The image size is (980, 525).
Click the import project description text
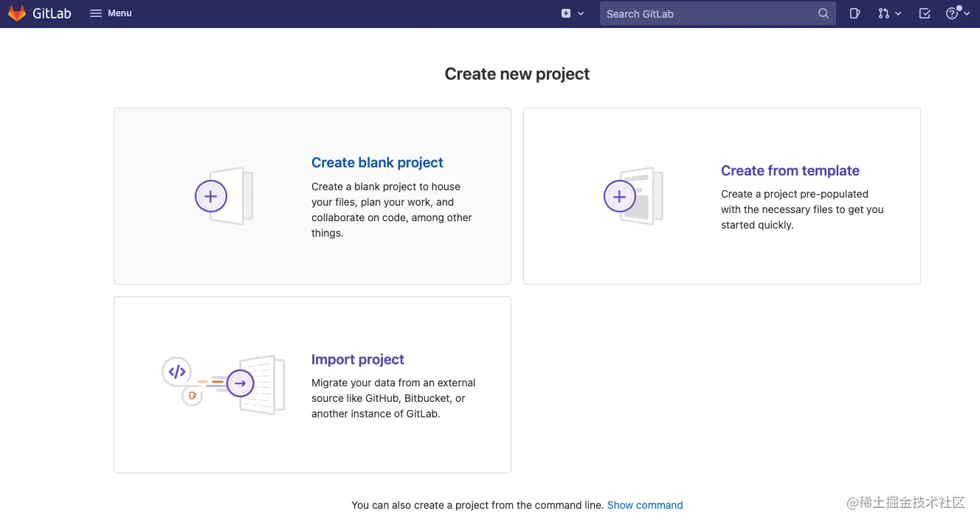393,398
